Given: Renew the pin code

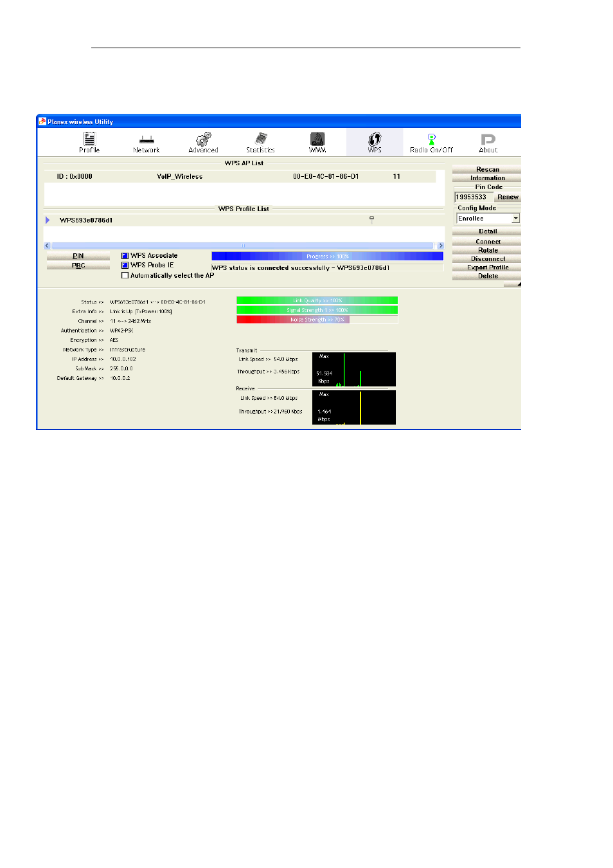Looking at the screenshot, I should click(x=508, y=197).
